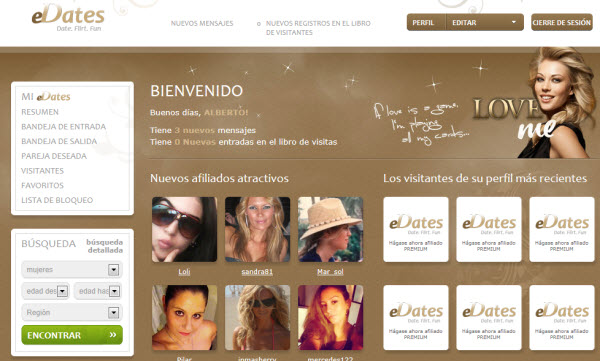Expand the EDITAR dropdown
Viewport: 600px width, 361px height.
click(484, 23)
